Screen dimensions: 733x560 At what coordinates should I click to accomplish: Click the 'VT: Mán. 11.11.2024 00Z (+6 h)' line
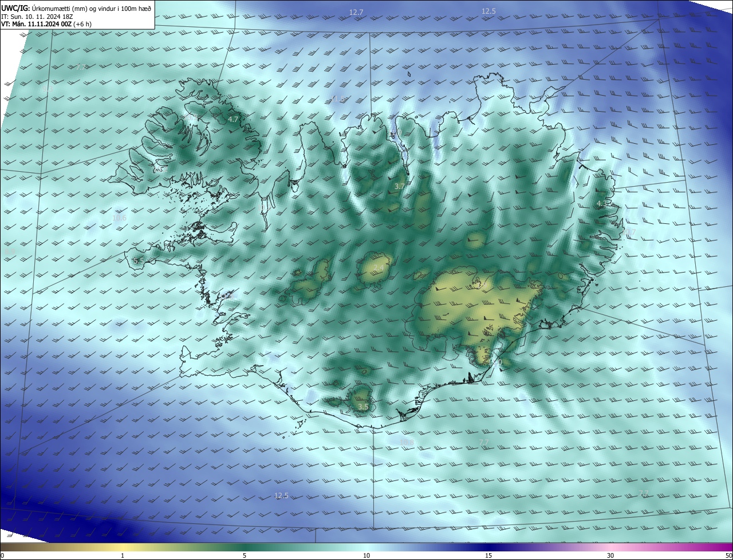pyautogui.click(x=46, y=24)
